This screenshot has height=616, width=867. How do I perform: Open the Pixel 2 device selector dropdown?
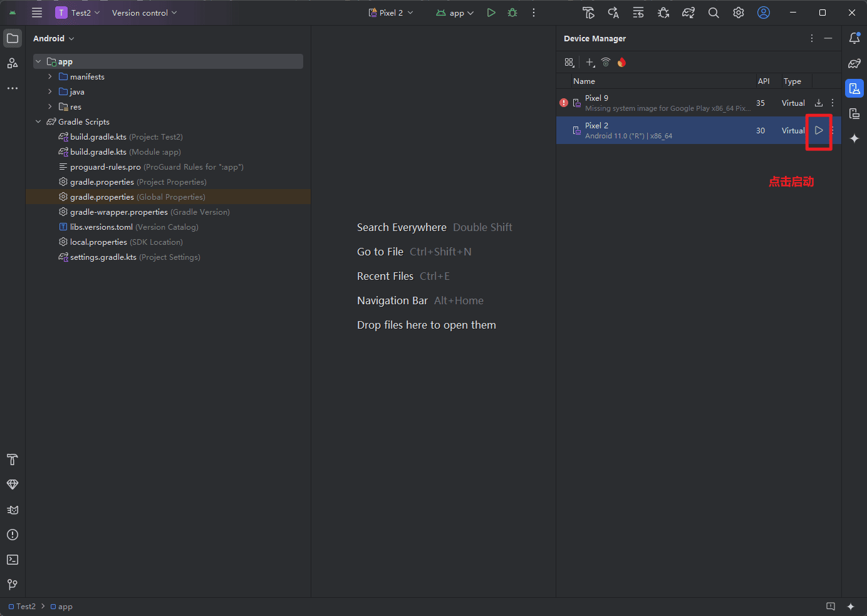click(x=391, y=13)
